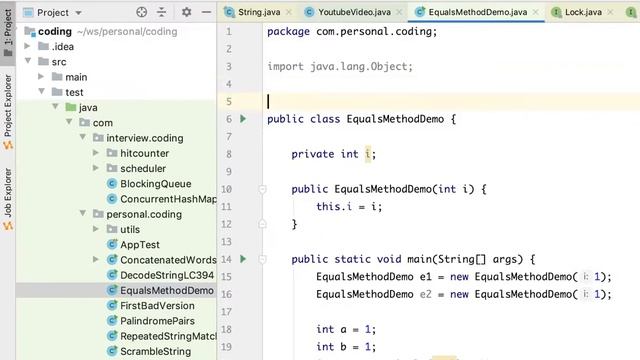Switch to String.java tab
The image size is (640, 360).
[x=259, y=12]
